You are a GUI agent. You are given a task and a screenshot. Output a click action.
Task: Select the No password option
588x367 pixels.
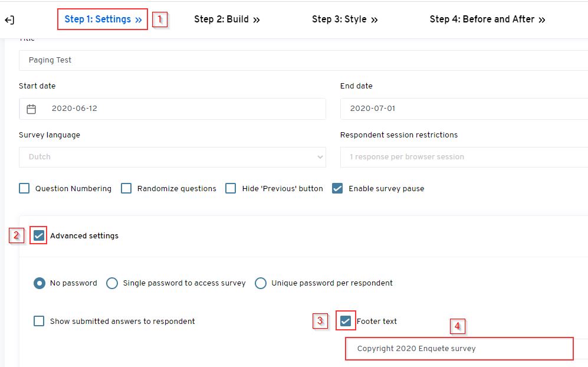(x=39, y=283)
